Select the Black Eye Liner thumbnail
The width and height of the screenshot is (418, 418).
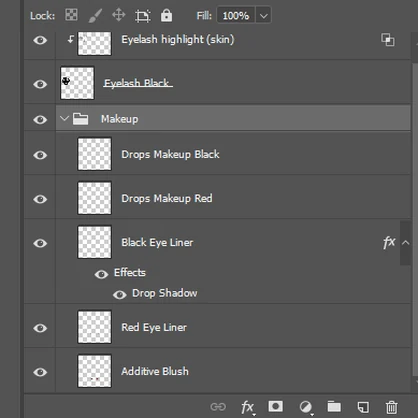94,242
